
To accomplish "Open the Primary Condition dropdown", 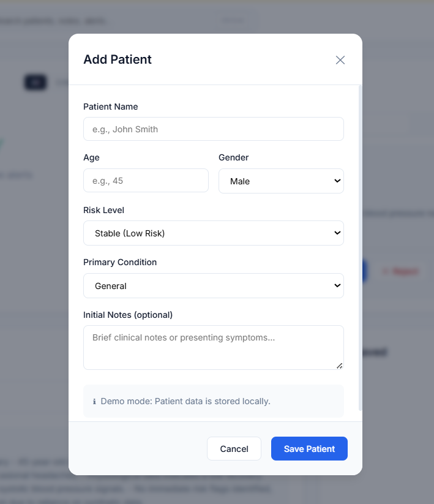I will coord(213,286).
